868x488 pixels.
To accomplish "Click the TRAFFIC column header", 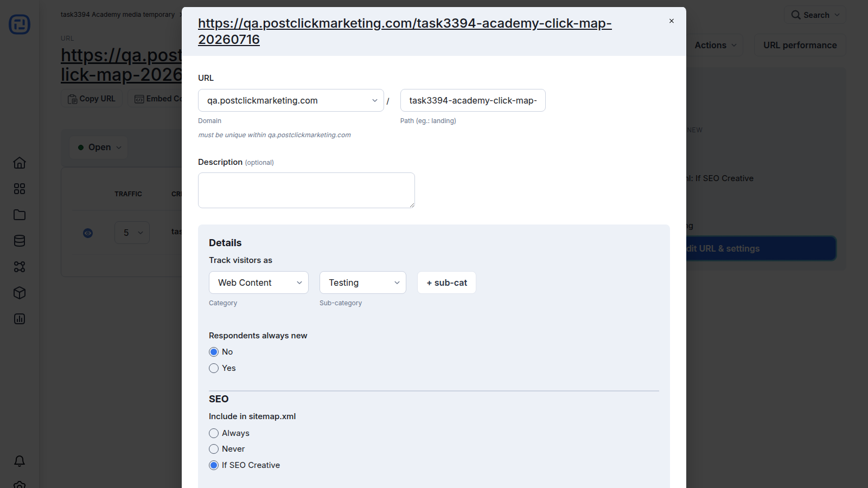I will (128, 194).
